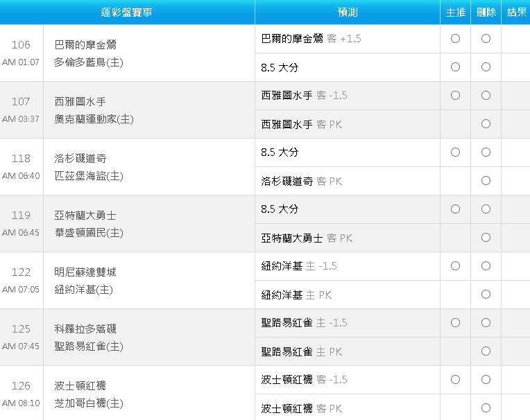Choose 主推 for game 119 8.5 大分
This screenshot has height=420, width=530.
[x=455, y=209]
